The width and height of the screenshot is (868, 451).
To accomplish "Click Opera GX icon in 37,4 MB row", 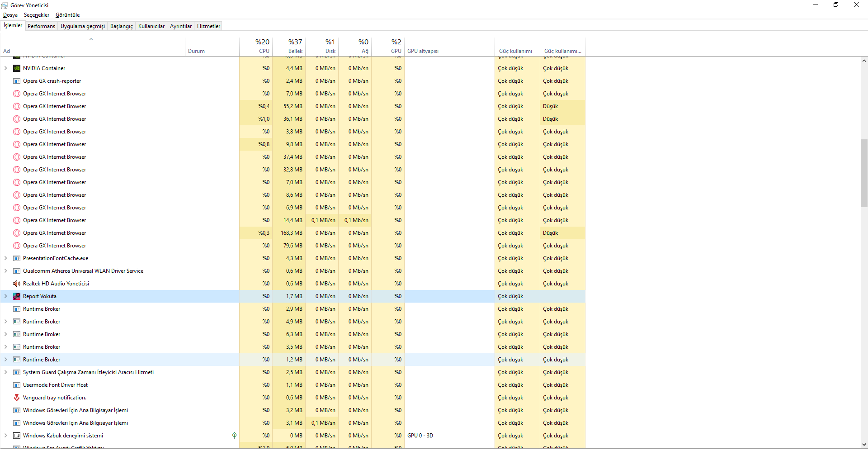I will pyautogui.click(x=17, y=157).
